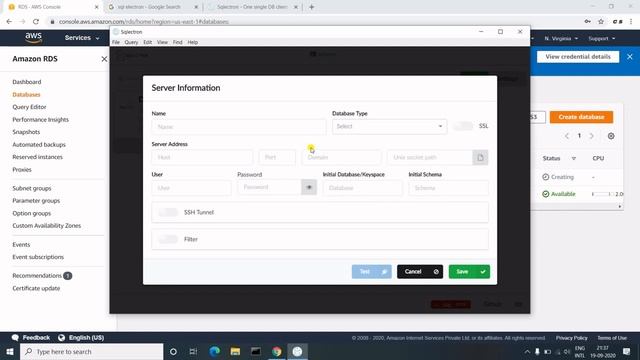Open Parameter groups in sidebar
This screenshot has height=360, width=640.
[x=36, y=201]
